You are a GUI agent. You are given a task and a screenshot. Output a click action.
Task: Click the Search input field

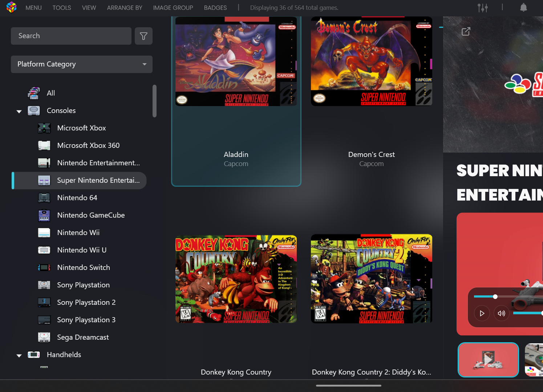click(71, 36)
